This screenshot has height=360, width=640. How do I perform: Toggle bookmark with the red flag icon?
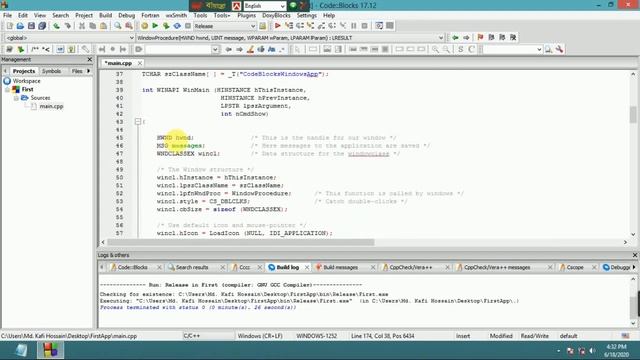tap(480, 38)
